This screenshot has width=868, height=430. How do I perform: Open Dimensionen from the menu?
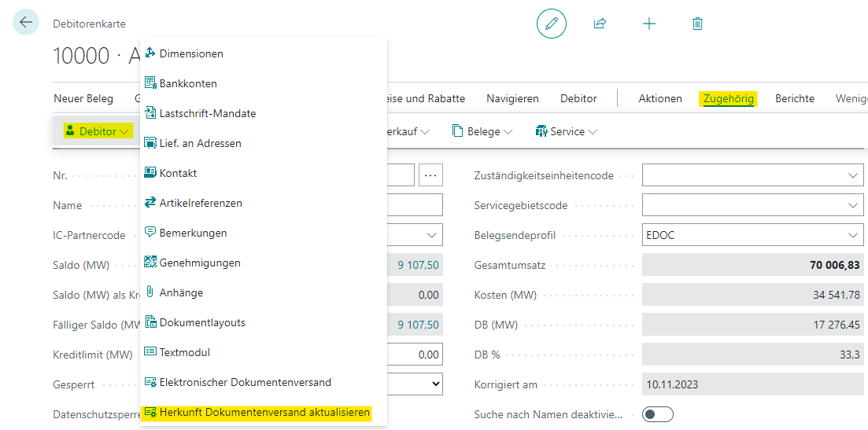[191, 53]
